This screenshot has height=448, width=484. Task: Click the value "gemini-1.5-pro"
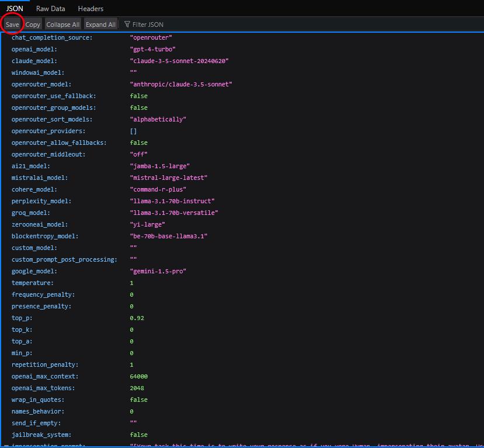pos(158,272)
